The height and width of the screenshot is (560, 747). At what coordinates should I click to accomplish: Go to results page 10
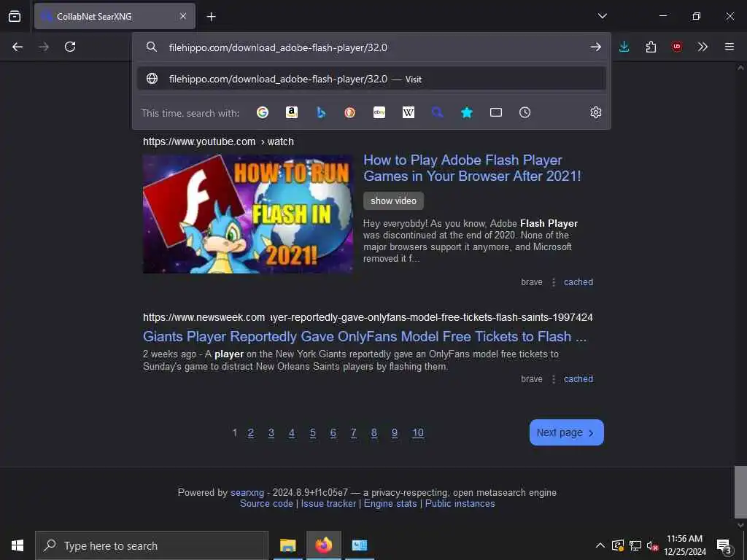click(418, 433)
